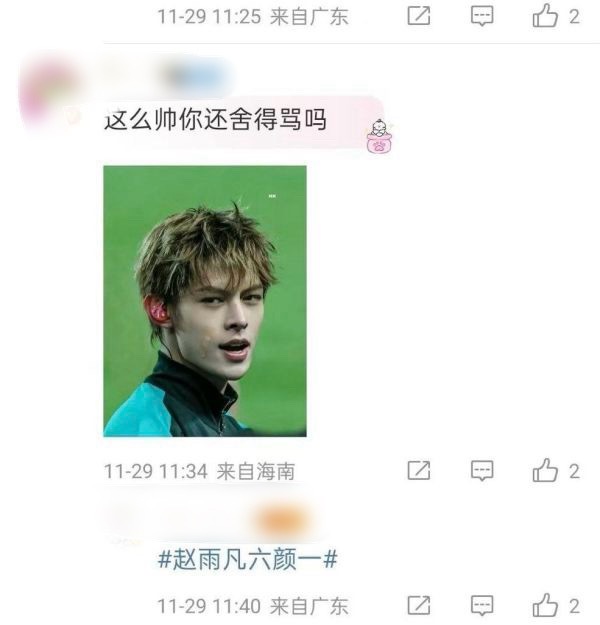Tap the repost icon on the 11:34 Hainan comment
This screenshot has width=600, height=625.
coord(419,470)
